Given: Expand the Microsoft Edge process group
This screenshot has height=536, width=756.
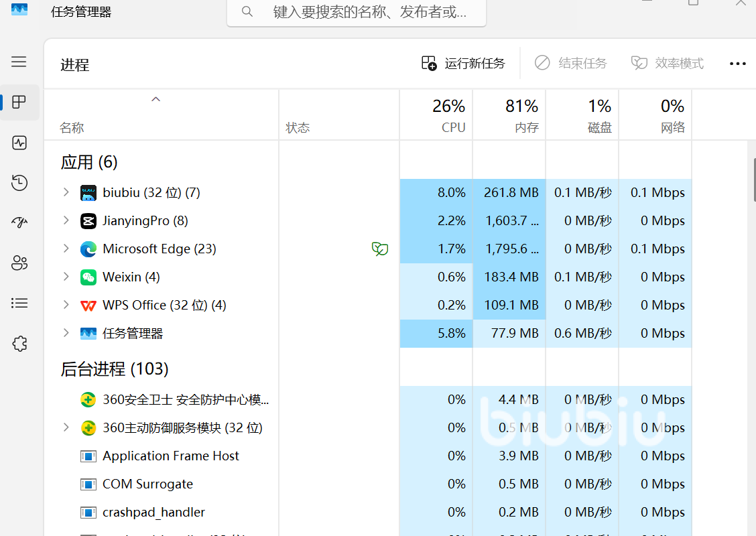Looking at the screenshot, I should point(66,249).
